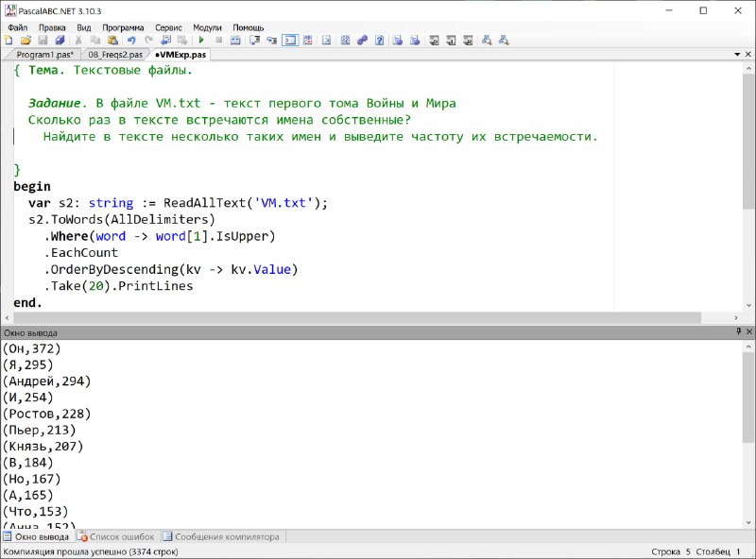Click the output window scroll up arrow
The image size is (756, 559).
click(x=748, y=347)
